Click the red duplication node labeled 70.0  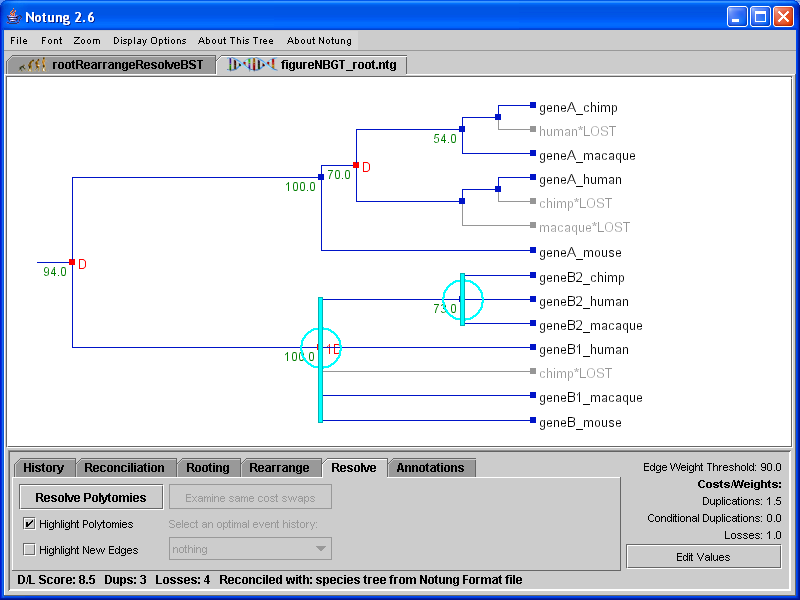point(356,165)
